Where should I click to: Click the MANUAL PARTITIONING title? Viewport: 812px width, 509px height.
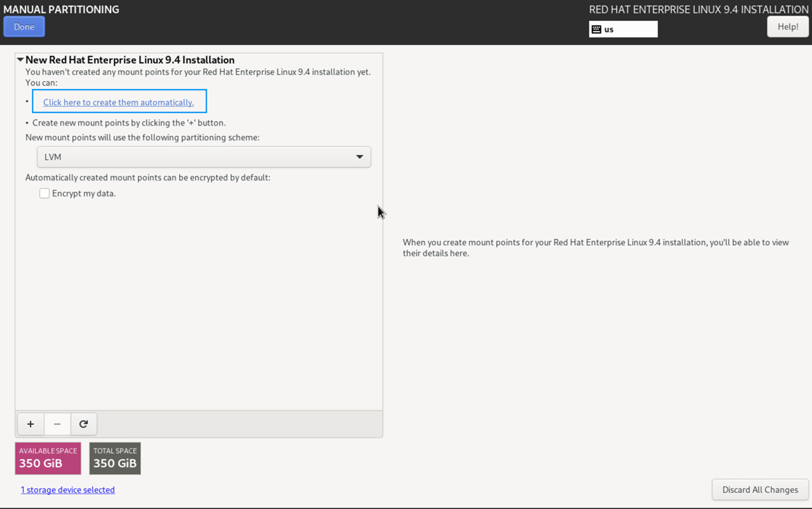point(61,9)
